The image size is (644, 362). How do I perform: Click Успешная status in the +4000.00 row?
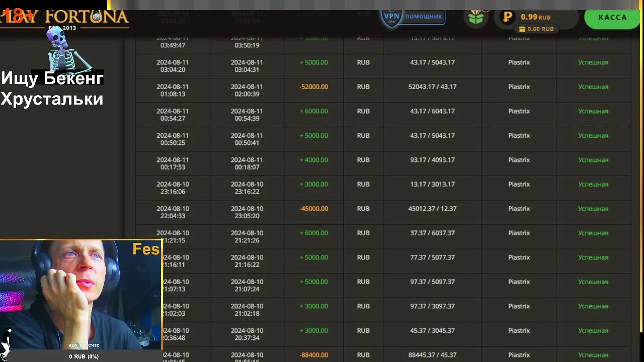[593, 160]
